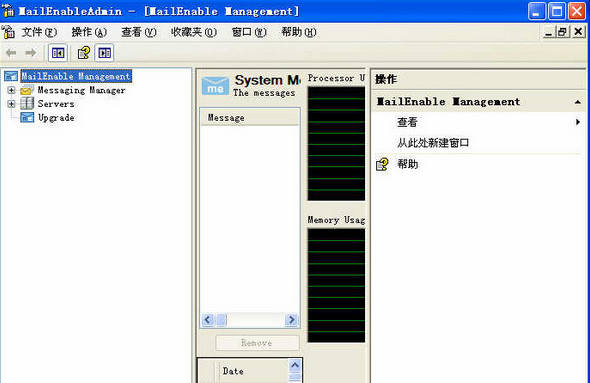Screen dimensions: 590x383
Task: Open the 帮助(H) menu
Action: 299,32
